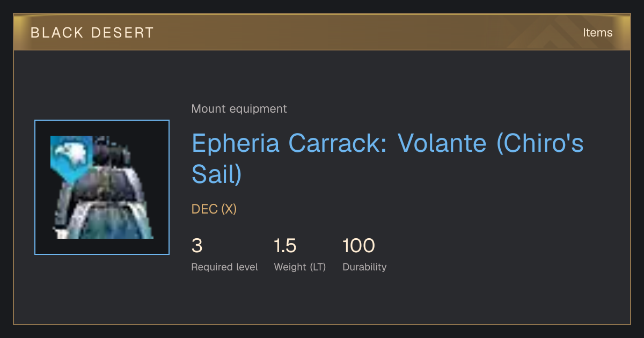Click the Weight (LT) label
644x338 pixels.
click(300, 267)
